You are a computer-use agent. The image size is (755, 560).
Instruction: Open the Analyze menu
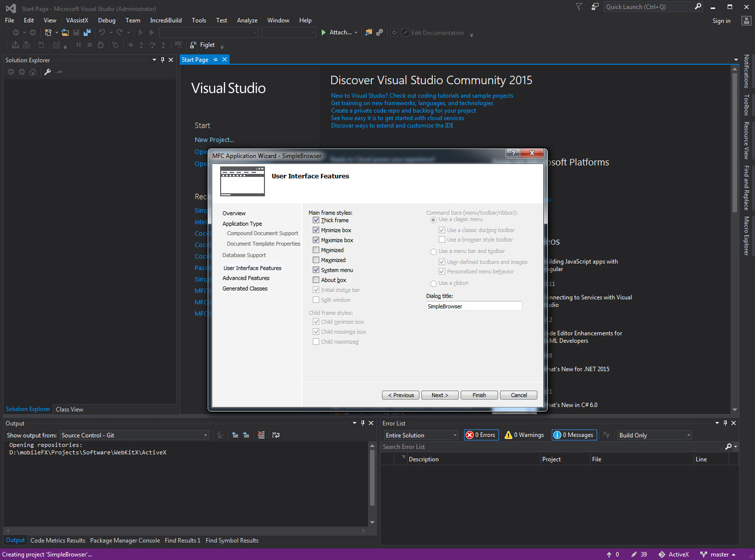(x=247, y=20)
